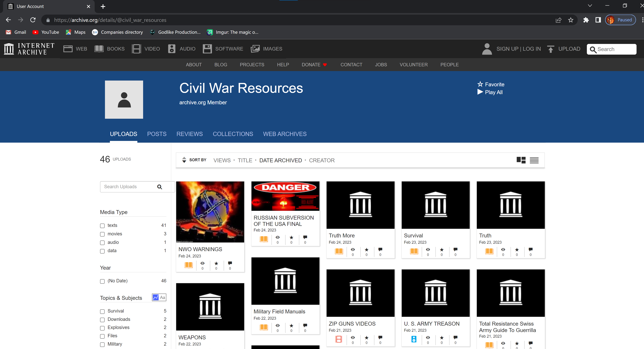Check the Survival topic filter
This screenshot has width=644, height=349.
102,311
